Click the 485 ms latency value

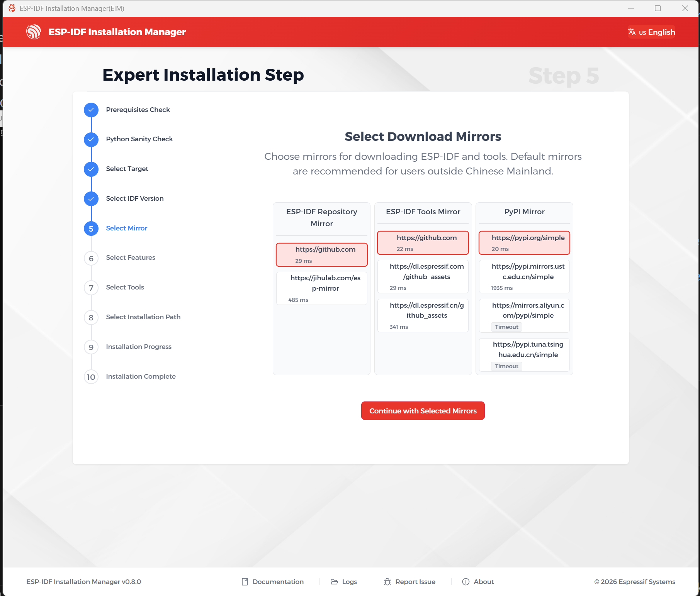click(298, 300)
